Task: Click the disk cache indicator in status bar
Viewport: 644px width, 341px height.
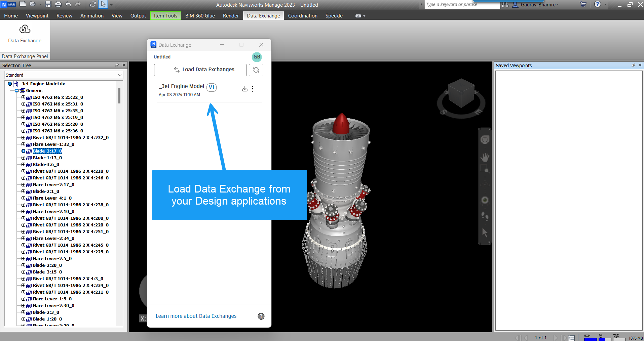Action: pyautogui.click(x=605, y=337)
